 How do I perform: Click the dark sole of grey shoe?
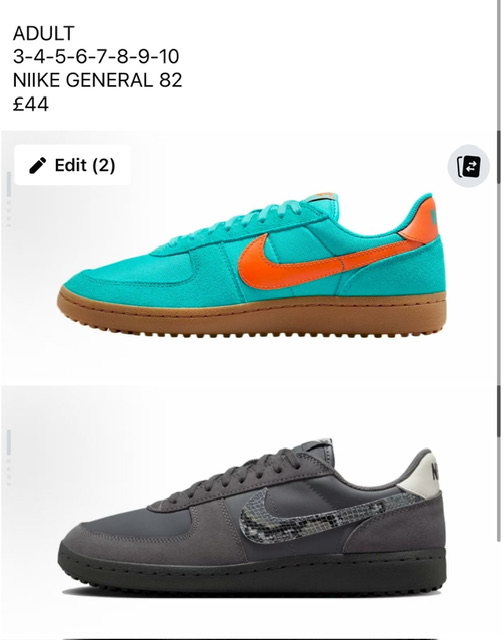point(252,571)
